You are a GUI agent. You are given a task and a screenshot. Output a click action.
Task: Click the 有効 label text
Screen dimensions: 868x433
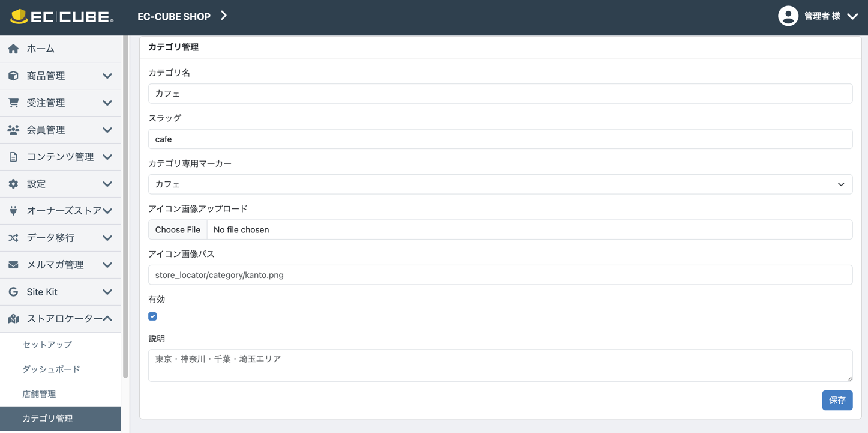coord(157,299)
